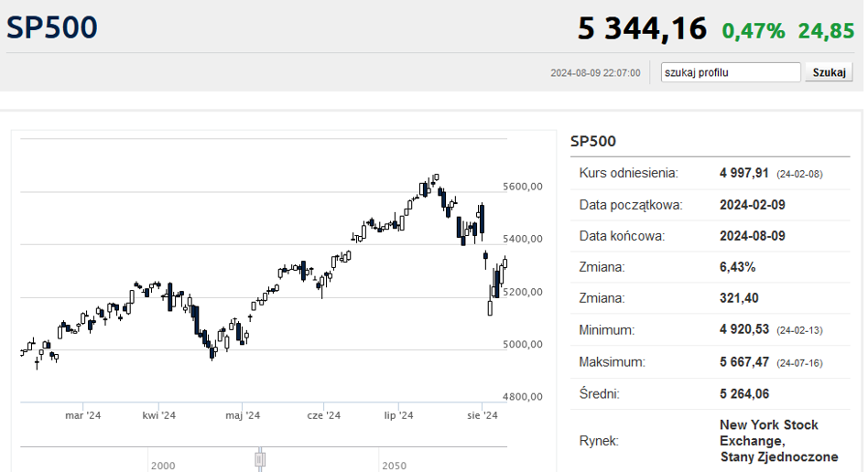
Task: Click the 2000 label in the range navigator
Action: pos(163,466)
